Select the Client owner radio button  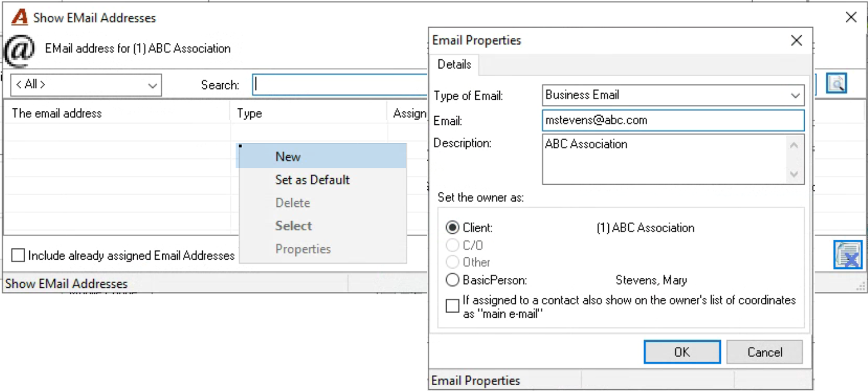(452, 227)
